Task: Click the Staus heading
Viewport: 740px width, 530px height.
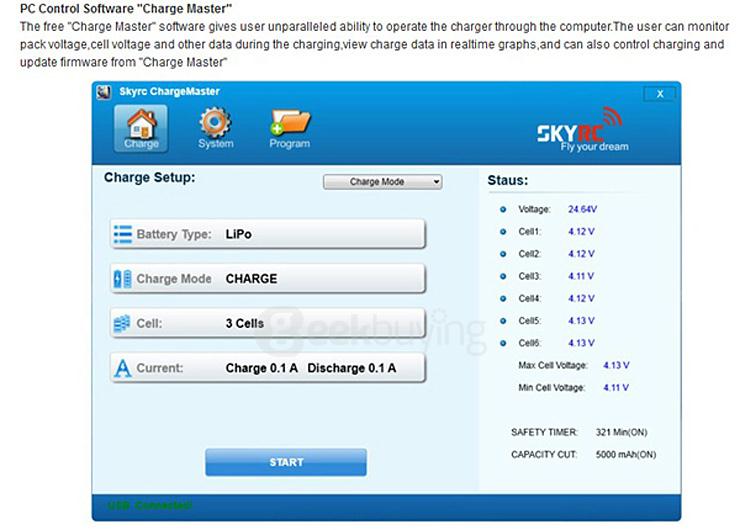Action: (x=508, y=180)
